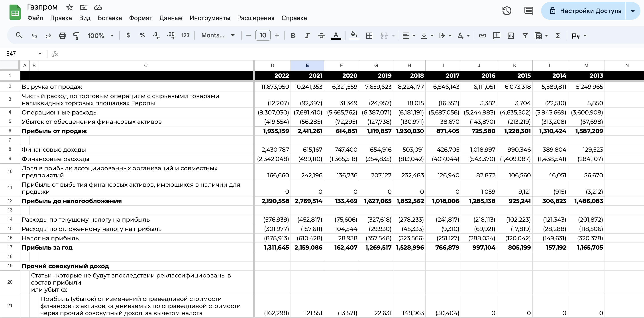Format as percent

click(142, 35)
